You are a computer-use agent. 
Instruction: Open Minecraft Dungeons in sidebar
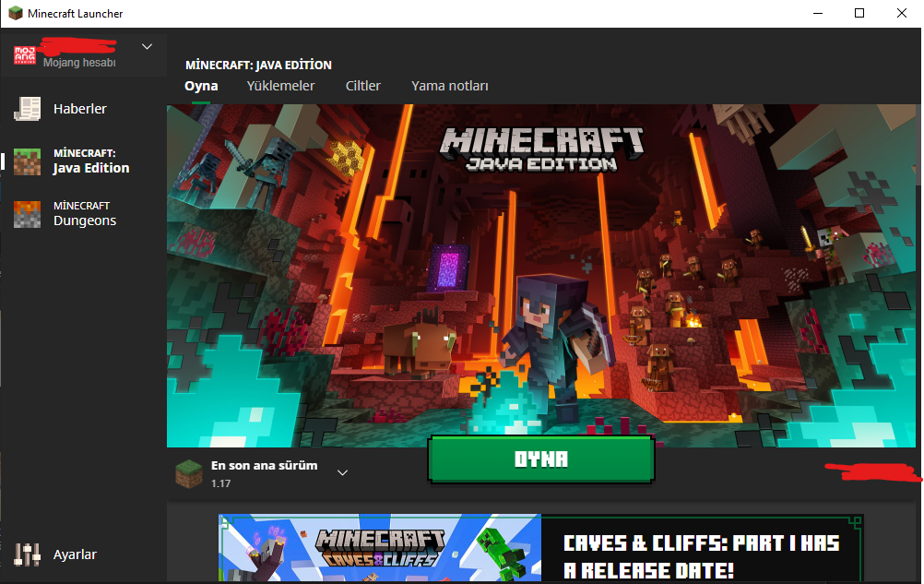(85, 214)
